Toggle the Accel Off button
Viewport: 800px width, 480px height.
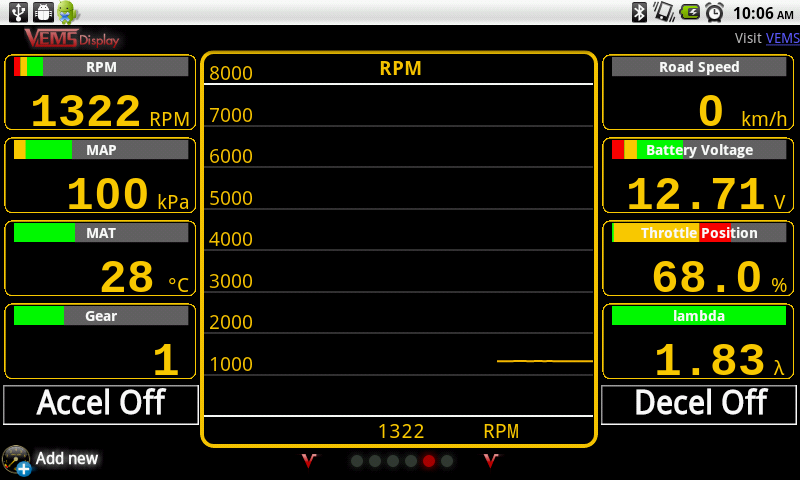[100, 403]
